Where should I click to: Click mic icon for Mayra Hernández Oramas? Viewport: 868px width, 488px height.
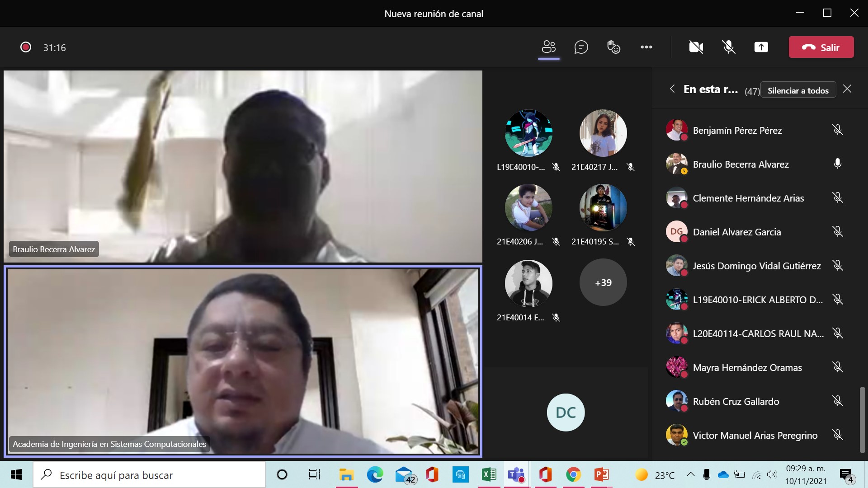click(x=838, y=367)
